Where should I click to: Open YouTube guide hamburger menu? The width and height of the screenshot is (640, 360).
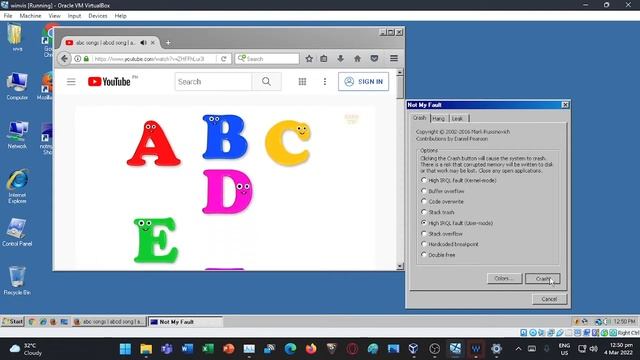tap(71, 82)
